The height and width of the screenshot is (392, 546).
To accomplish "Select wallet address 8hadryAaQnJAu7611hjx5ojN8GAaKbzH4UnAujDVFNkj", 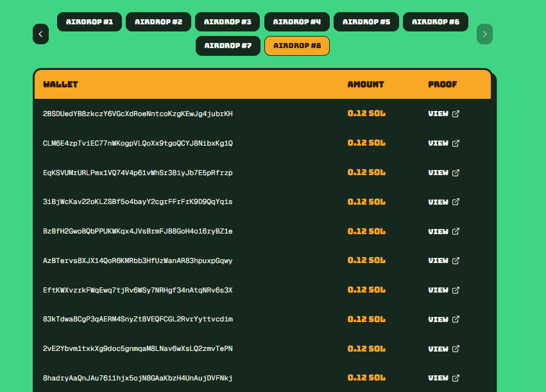I will click(x=138, y=378).
